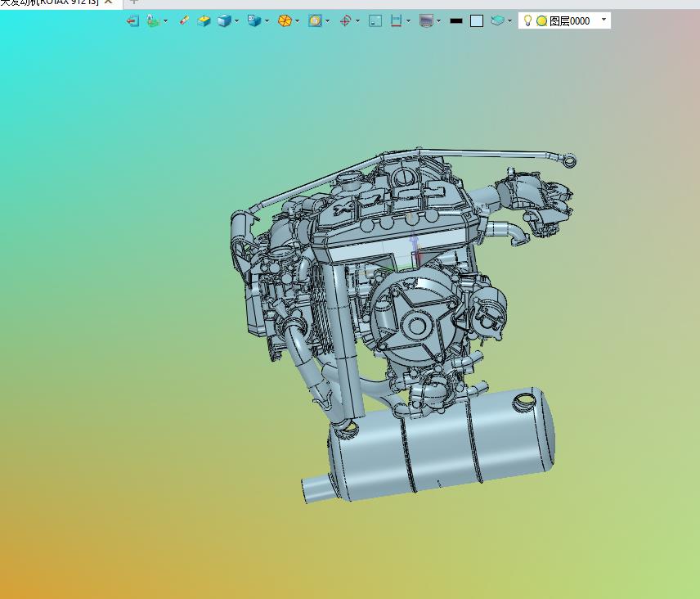Screen dimensions: 700x599
Task: Toggle the highlighted yellow square icon
Action: click(315, 20)
